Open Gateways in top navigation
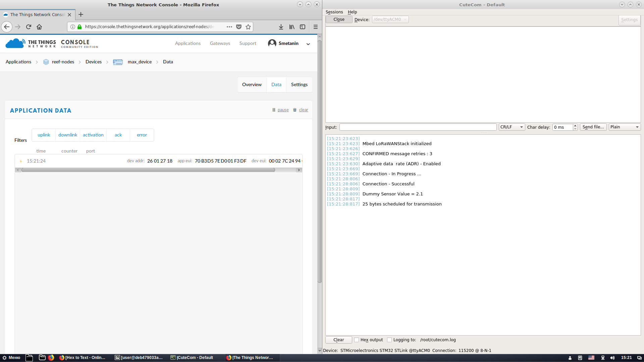Viewport: 644px width, 362px height. point(220,44)
